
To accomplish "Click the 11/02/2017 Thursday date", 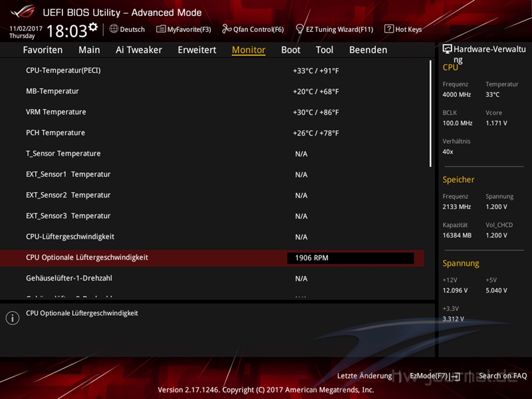I will [x=26, y=32].
